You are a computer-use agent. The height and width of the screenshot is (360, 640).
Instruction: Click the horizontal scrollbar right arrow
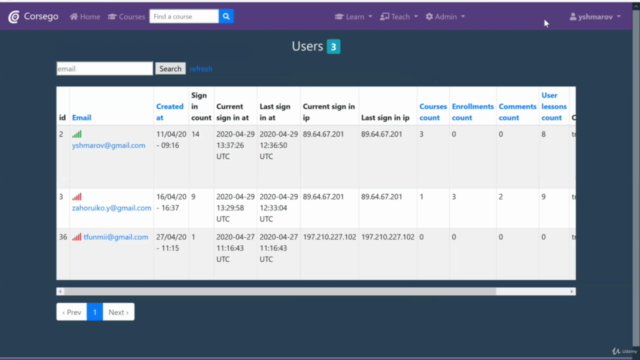click(572, 291)
